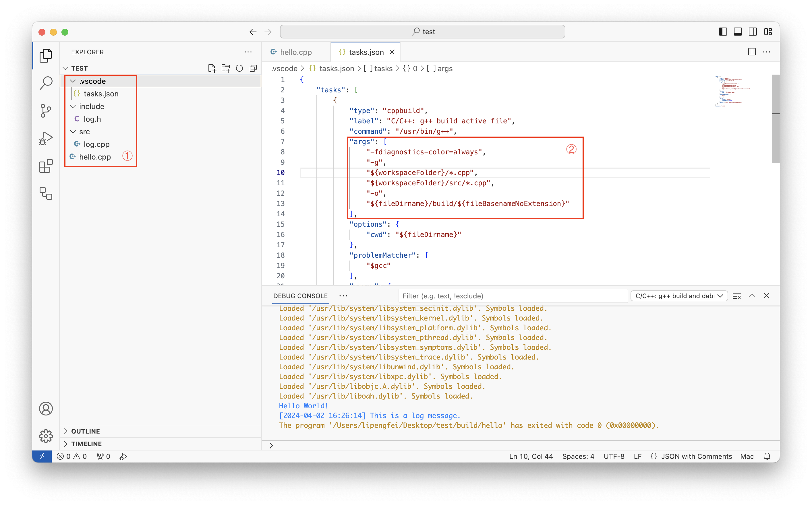This screenshot has width=812, height=505.
Task: Click the editor vertical scrollbar thumb
Action: [x=776, y=119]
